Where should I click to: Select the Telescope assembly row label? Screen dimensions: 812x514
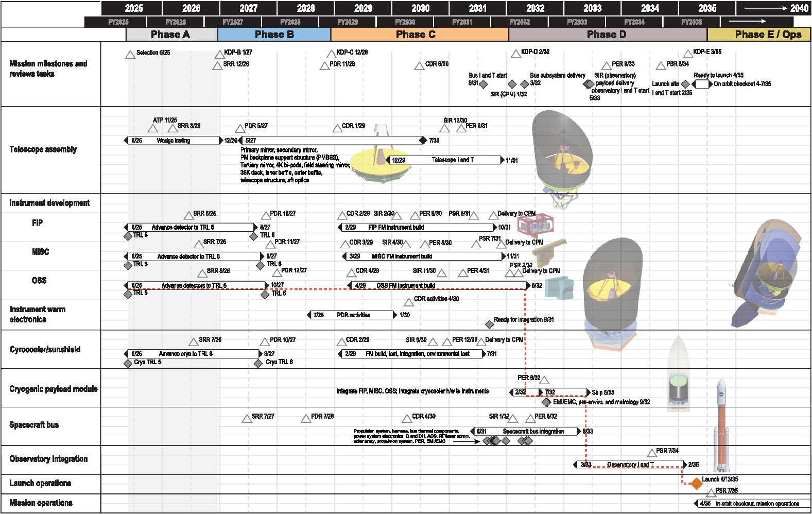point(43,149)
